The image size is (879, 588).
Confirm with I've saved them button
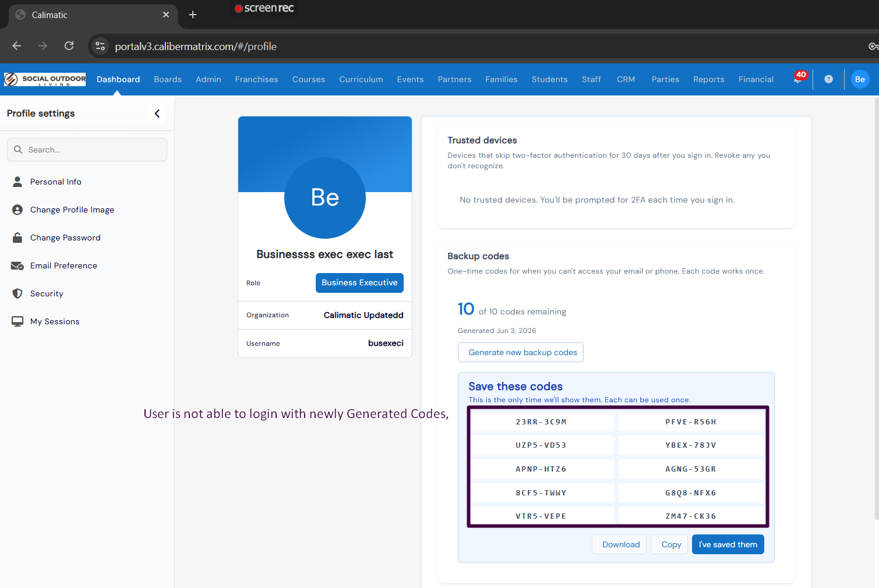click(728, 544)
